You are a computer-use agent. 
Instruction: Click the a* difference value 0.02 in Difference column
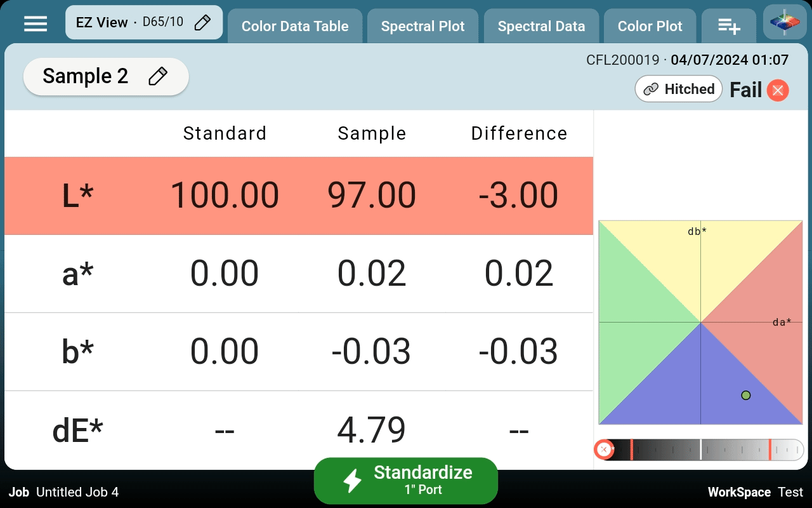click(519, 274)
